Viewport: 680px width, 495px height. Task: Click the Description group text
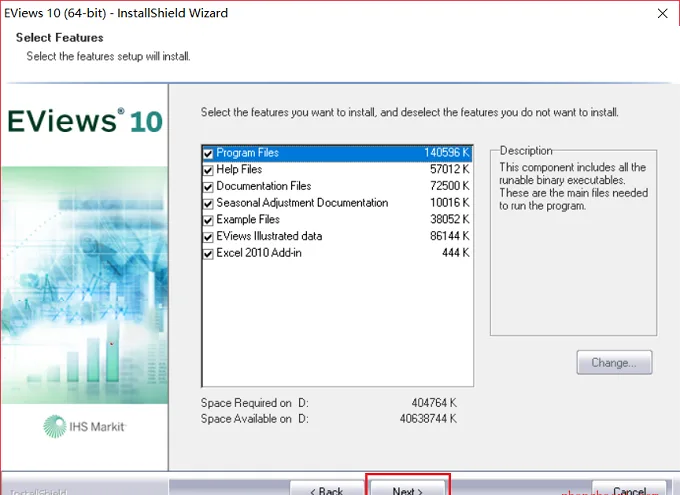[573, 186]
